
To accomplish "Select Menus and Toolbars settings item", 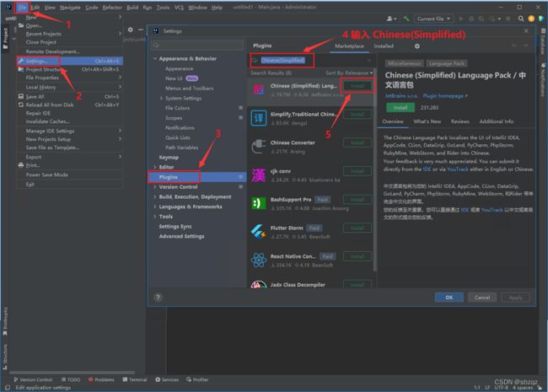I will [x=189, y=89].
